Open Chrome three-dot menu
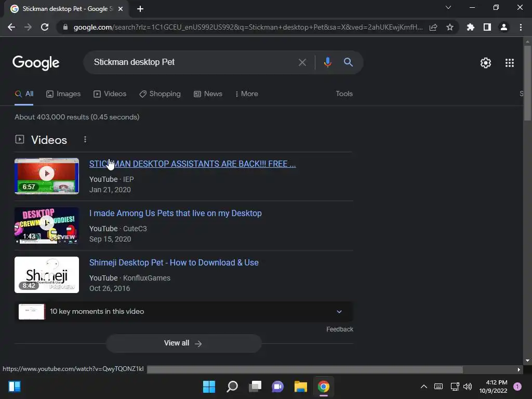This screenshot has height=399, width=532. [521, 27]
